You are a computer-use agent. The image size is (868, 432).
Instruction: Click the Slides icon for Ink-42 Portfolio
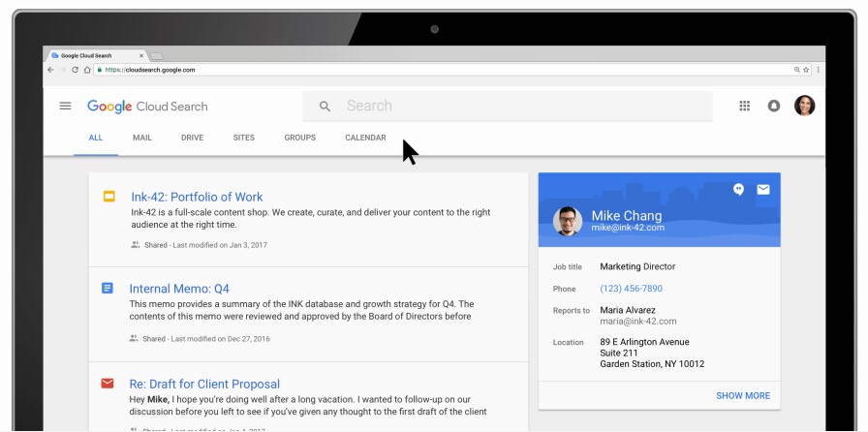[x=109, y=196]
